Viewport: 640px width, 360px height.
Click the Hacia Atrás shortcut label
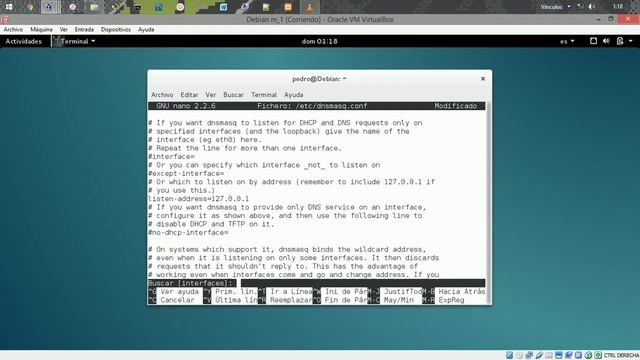click(462, 291)
